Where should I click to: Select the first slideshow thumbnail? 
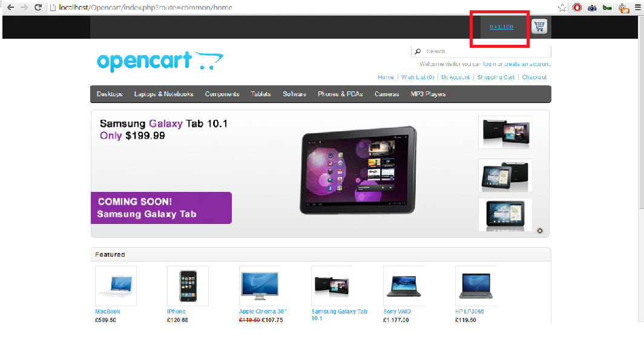pyautogui.click(x=505, y=133)
